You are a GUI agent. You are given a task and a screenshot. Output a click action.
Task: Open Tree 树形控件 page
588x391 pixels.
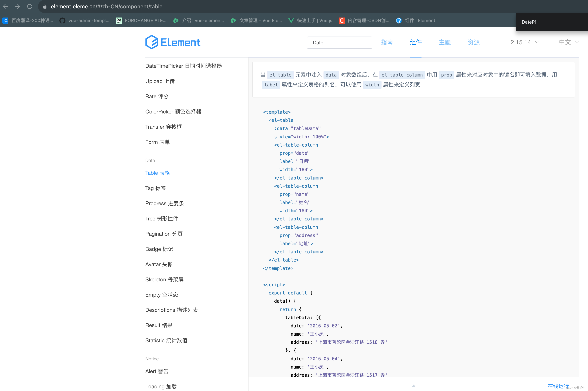click(162, 219)
